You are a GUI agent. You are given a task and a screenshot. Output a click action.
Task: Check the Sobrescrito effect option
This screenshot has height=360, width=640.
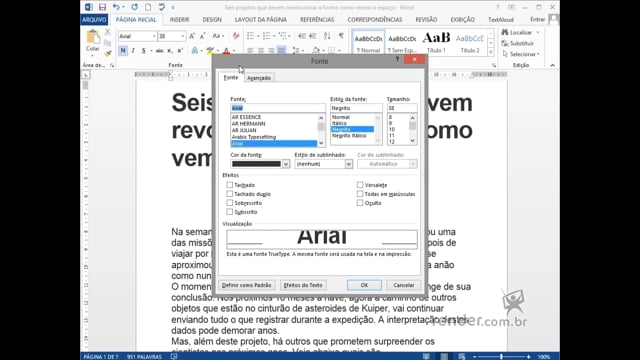click(229, 203)
